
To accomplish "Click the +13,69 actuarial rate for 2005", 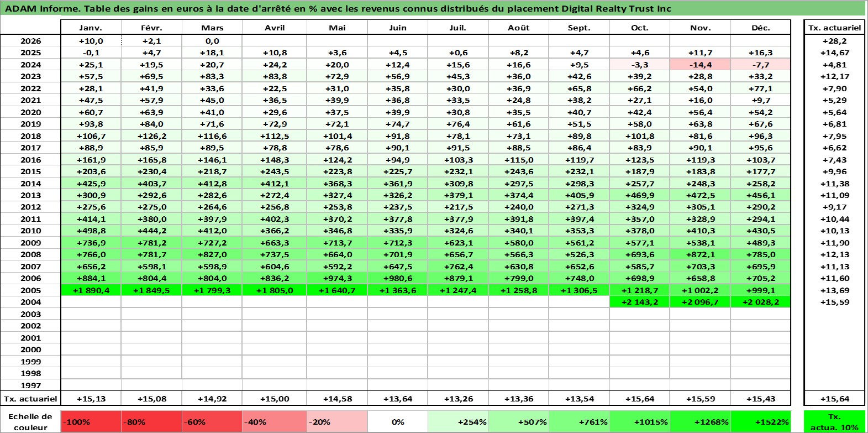I will (x=834, y=290).
